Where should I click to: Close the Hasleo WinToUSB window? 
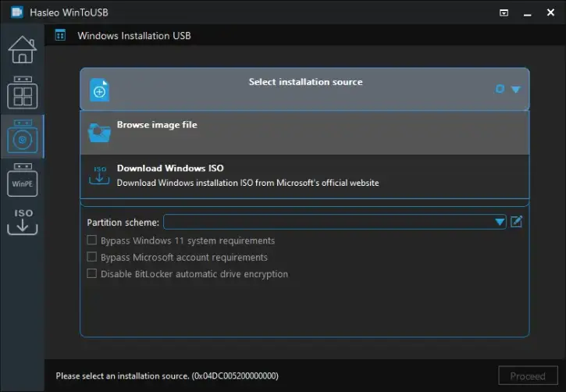550,12
